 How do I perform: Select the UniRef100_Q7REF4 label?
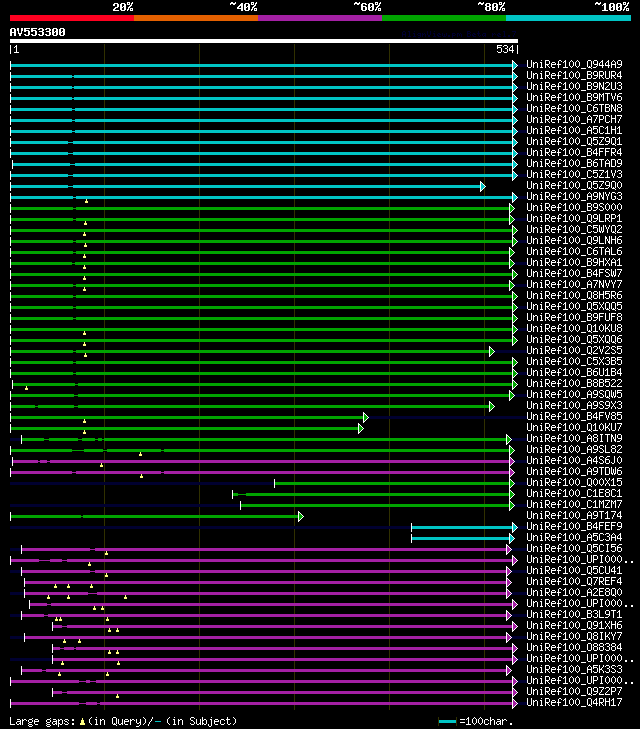click(x=574, y=582)
